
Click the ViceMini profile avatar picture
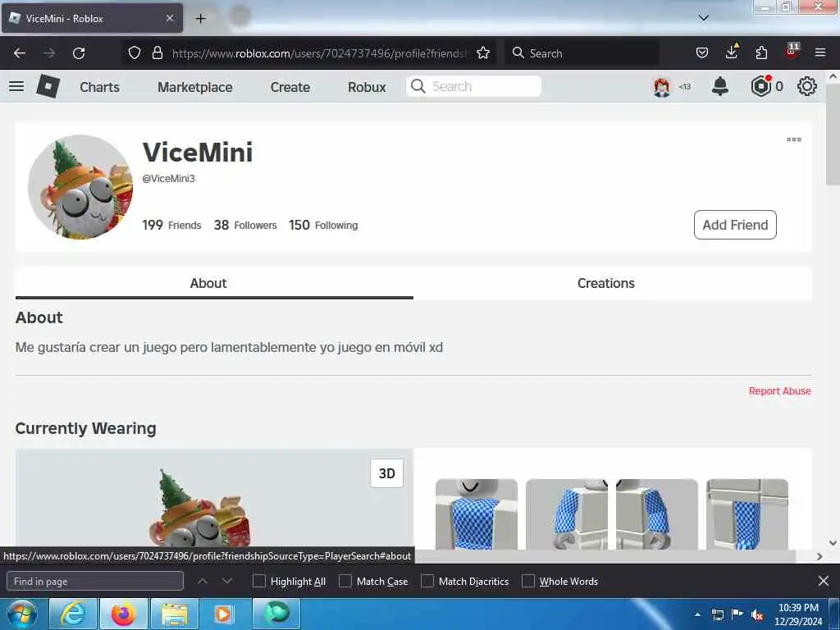pos(80,187)
